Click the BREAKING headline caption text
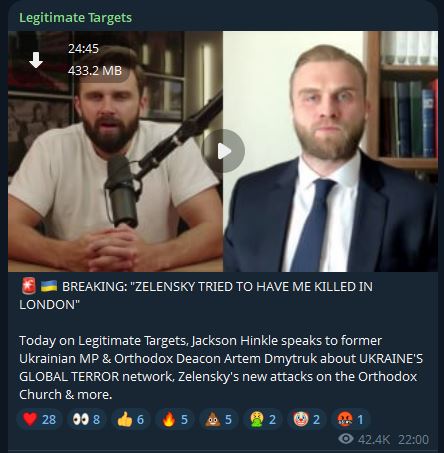Image resolution: width=444 pixels, height=453 pixels. coord(196,295)
